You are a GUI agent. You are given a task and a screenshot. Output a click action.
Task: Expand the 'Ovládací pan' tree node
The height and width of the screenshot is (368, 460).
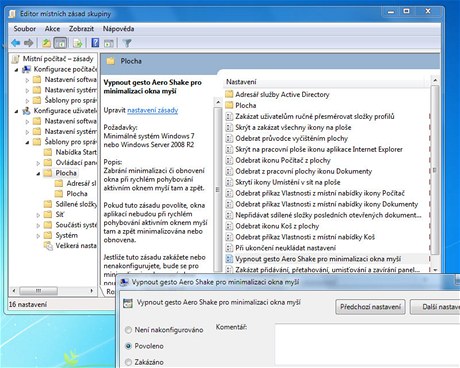point(38,163)
